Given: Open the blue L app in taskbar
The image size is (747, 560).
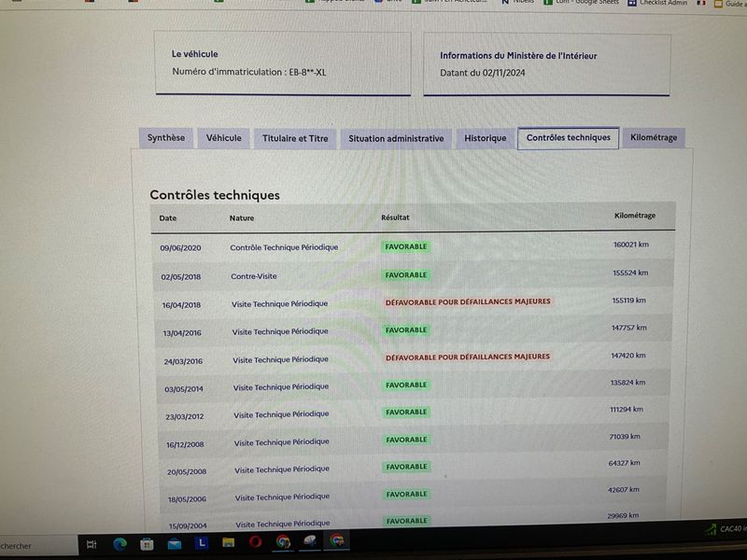Looking at the screenshot, I should (x=202, y=542).
